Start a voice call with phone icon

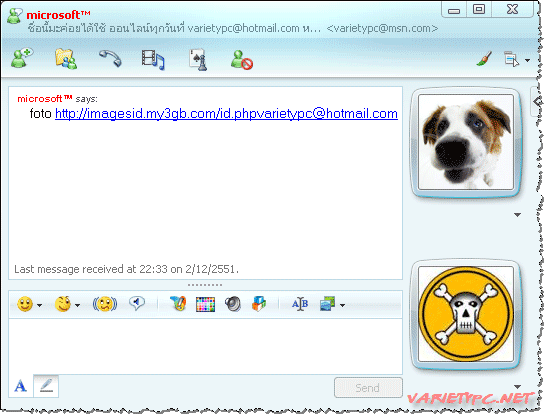110,58
